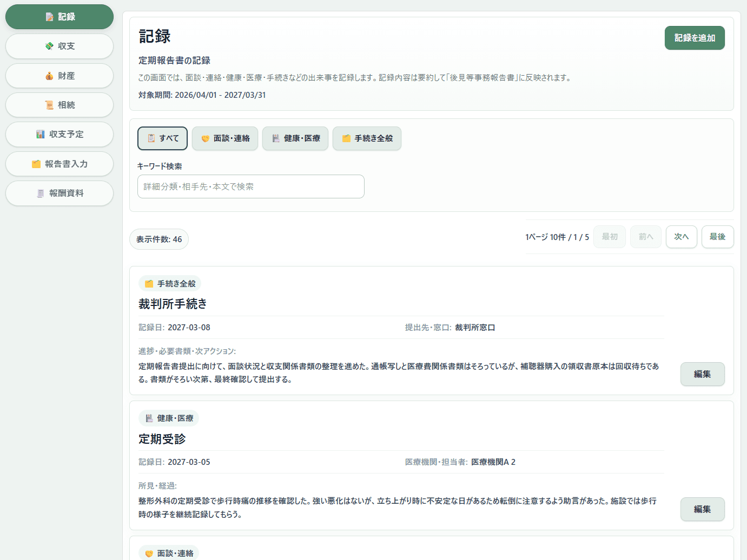This screenshot has height=560, width=747.
Task: Click the 財産 money bag icon
Action: tap(49, 76)
